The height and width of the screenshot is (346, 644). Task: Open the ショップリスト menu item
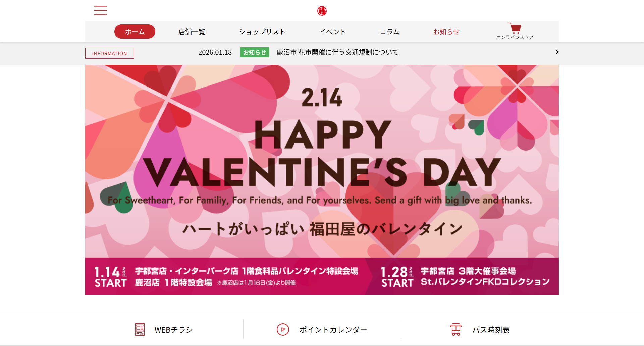[262, 32]
